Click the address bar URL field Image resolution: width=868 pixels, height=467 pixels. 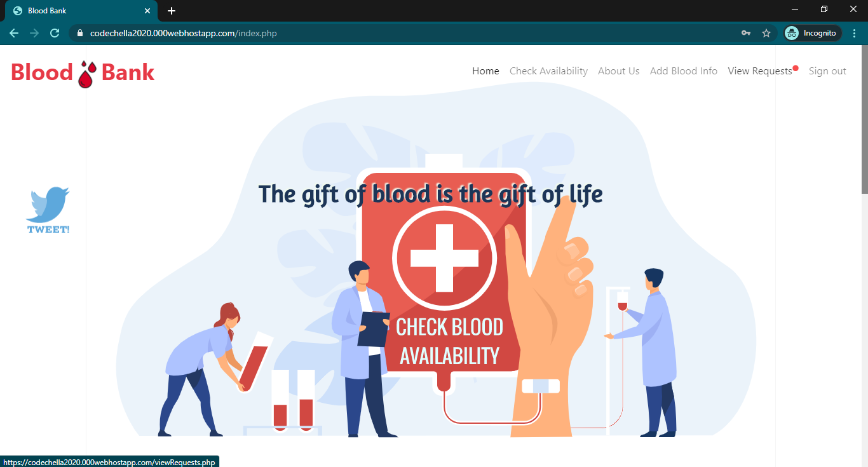[407, 33]
